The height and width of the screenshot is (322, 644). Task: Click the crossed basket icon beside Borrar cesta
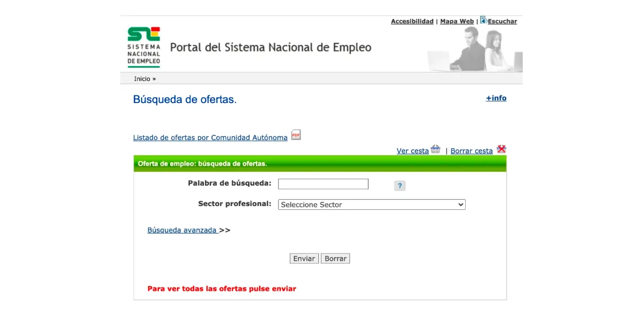[501, 149]
